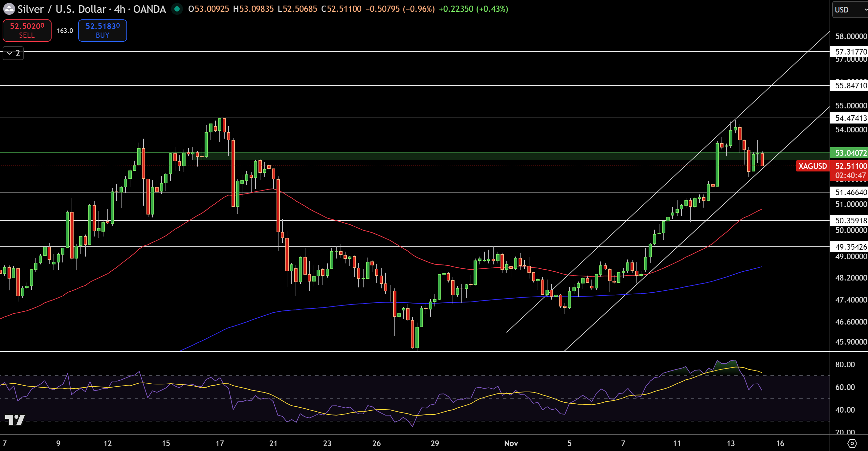The image size is (868, 451).
Task: Click the BUY button showing 52.5183
Action: (x=102, y=30)
